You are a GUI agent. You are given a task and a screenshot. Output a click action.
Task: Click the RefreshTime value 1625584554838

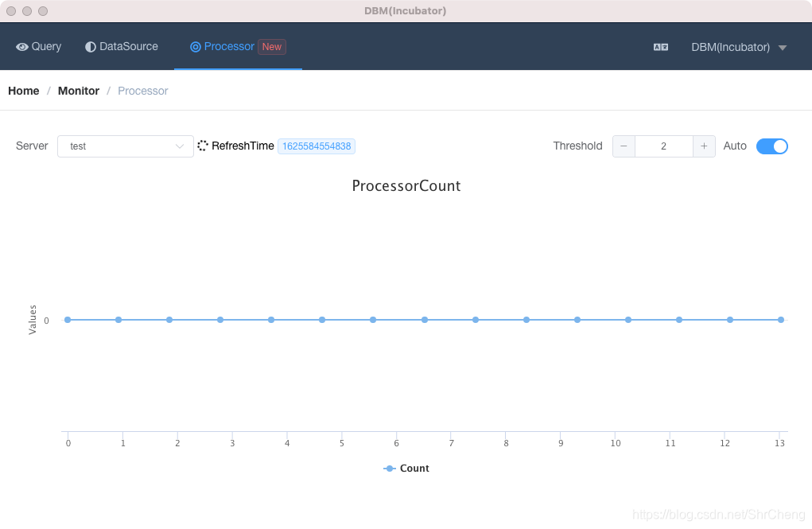click(317, 146)
